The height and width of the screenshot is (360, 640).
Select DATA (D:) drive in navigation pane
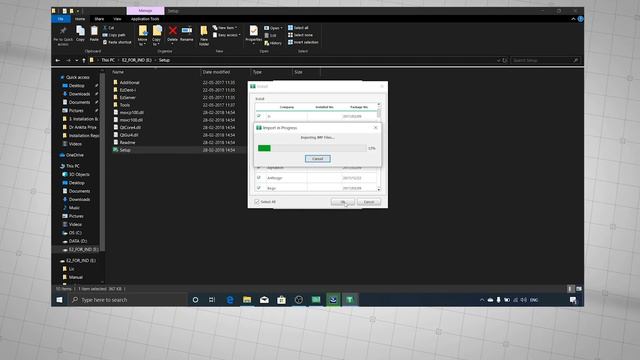pyautogui.click(x=78, y=241)
